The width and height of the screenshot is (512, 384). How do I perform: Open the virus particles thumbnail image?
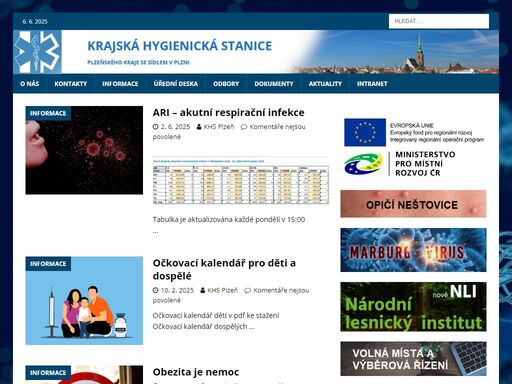84,150
